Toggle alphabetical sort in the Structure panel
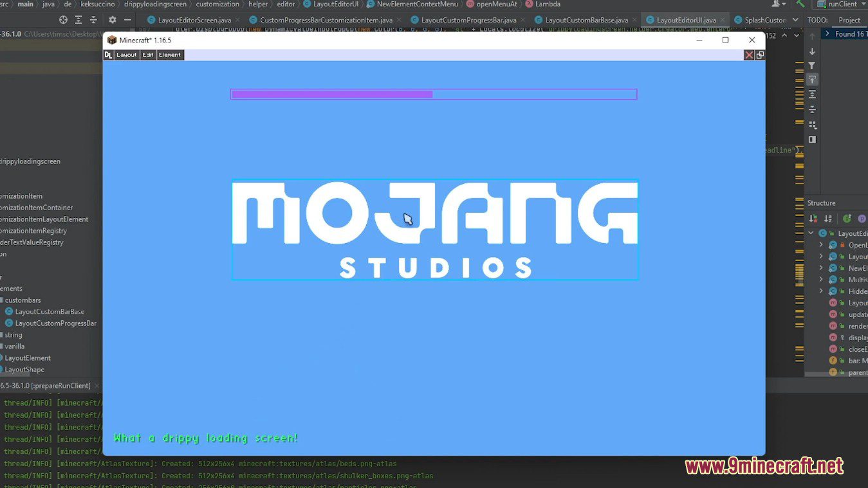The image size is (868, 488). [828, 219]
